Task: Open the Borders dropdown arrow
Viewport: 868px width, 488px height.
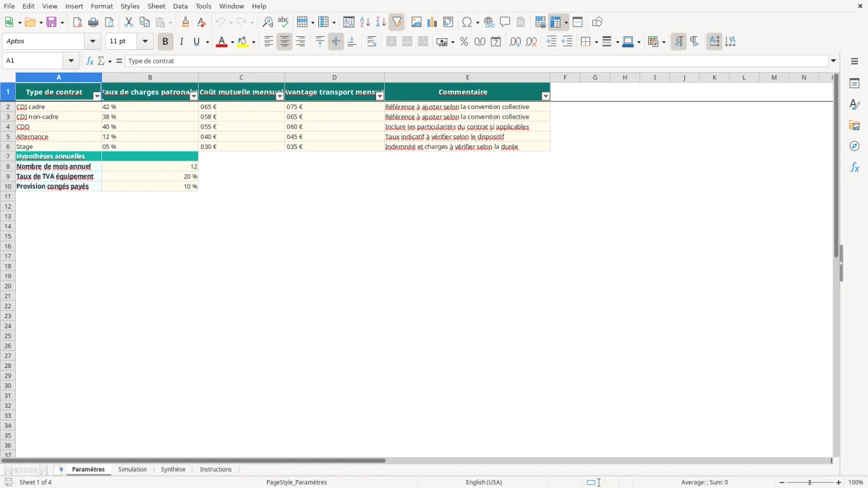Action: pyautogui.click(x=596, y=42)
